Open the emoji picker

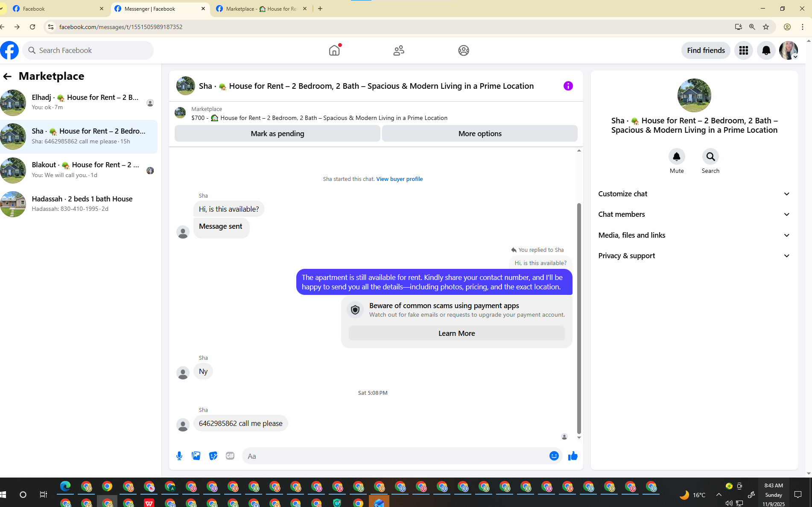(554, 456)
